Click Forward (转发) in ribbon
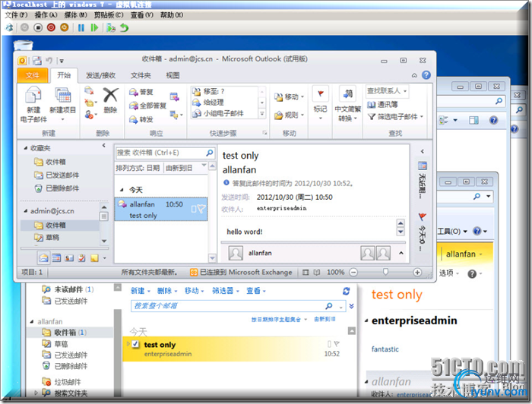Image resolution: width=532 pixels, height=404 pixels. [141, 119]
